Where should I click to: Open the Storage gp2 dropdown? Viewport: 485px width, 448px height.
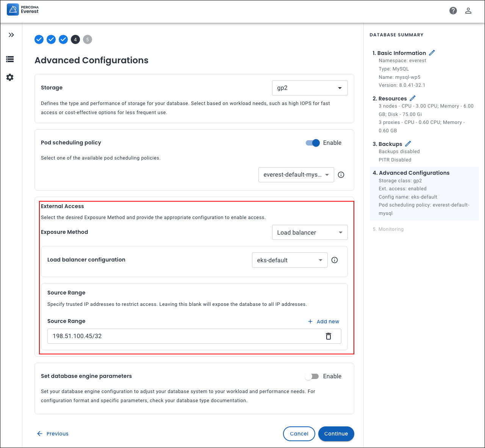310,88
